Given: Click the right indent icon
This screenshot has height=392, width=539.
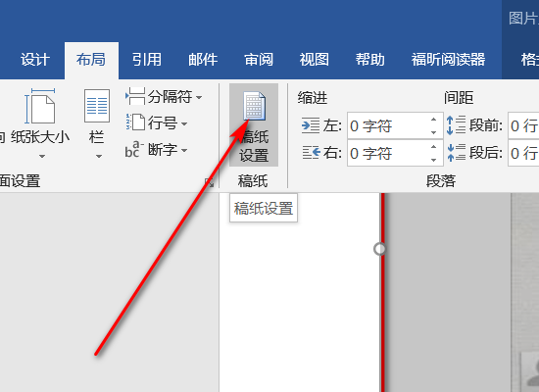Looking at the screenshot, I should pyautogui.click(x=311, y=152).
